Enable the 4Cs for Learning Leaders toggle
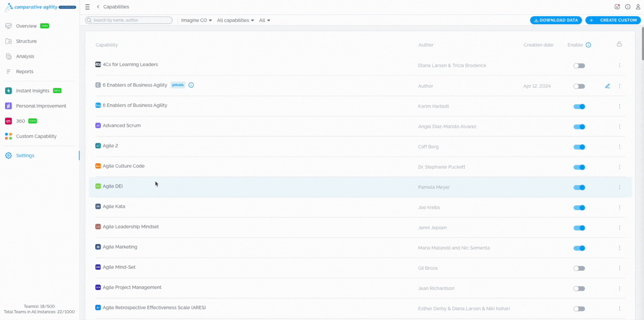Image resolution: width=644 pixels, height=320 pixels. pos(579,66)
